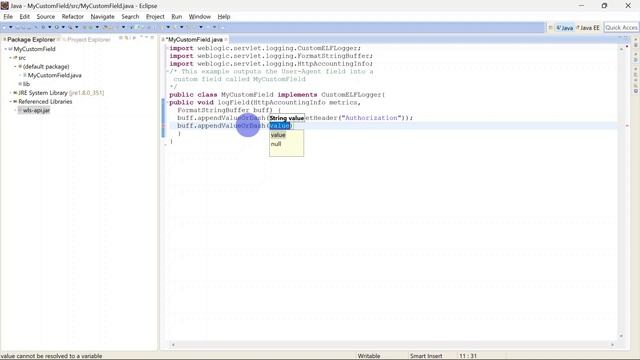Viewport: 640px width, 360px height.
Task: Open the Navigate menu
Action: point(102,17)
